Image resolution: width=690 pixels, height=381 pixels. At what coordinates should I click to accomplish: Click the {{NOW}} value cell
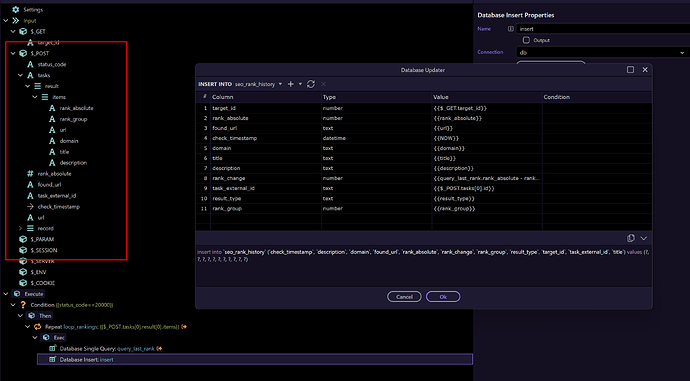[487, 138]
